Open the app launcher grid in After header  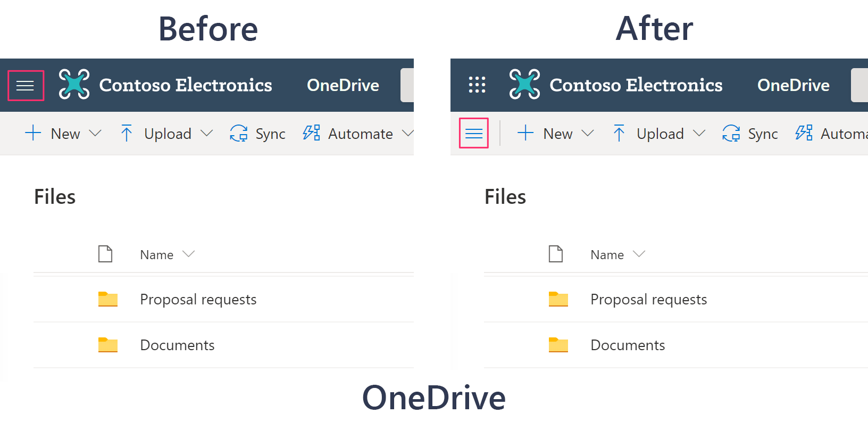(x=477, y=85)
